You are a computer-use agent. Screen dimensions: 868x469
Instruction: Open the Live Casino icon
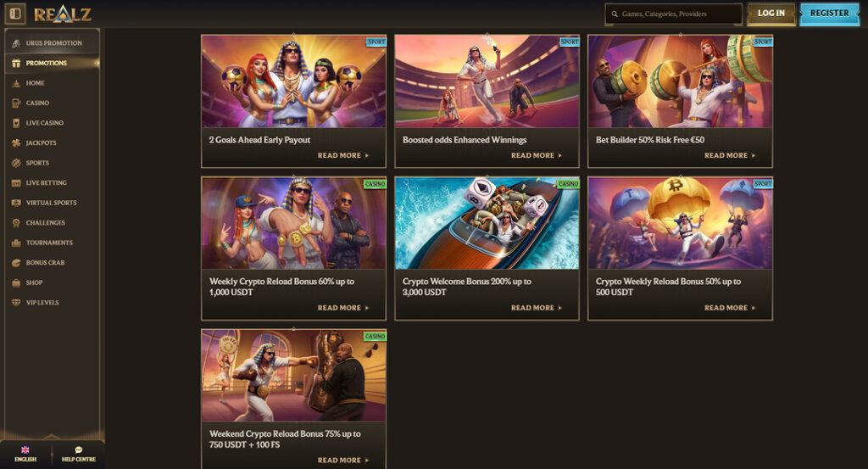(16, 123)
